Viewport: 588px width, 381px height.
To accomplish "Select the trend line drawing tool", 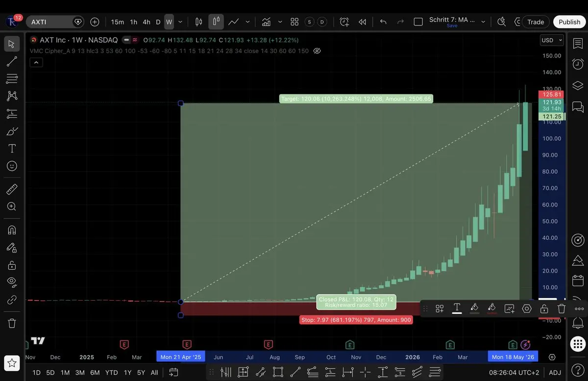I will [x=12, y=61].
